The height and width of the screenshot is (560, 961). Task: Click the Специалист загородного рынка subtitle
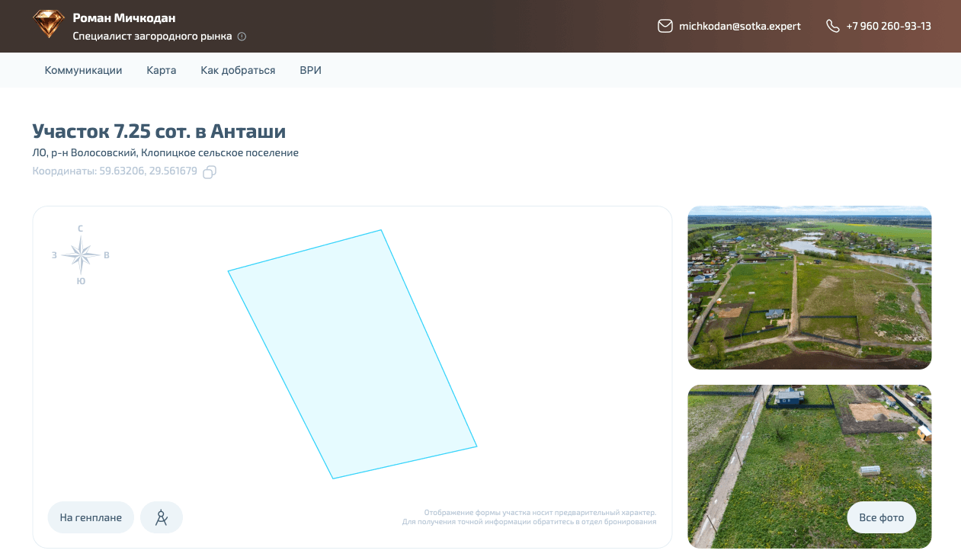(152, 37)
